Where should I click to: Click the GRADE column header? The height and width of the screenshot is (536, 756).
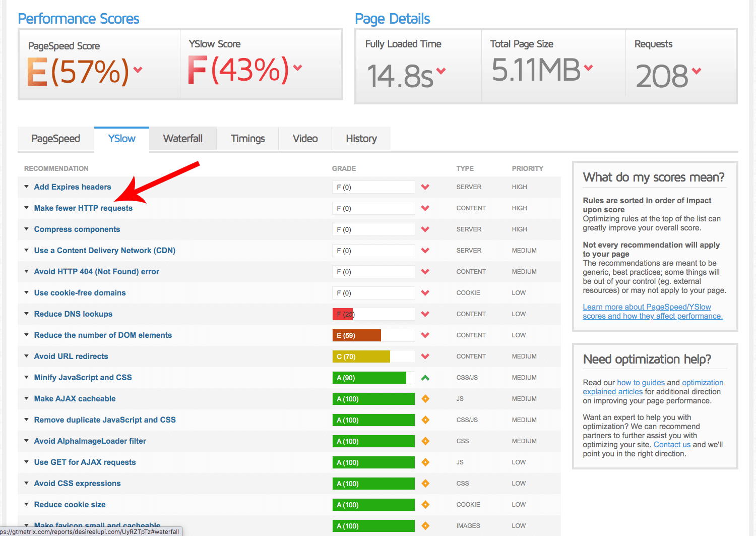[x=344, y=168]
